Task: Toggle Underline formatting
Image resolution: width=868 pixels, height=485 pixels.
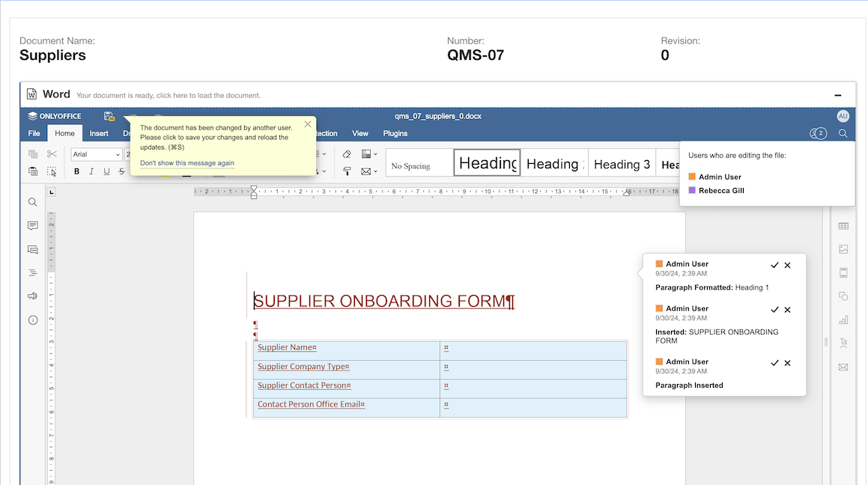Action: [107, 171]
